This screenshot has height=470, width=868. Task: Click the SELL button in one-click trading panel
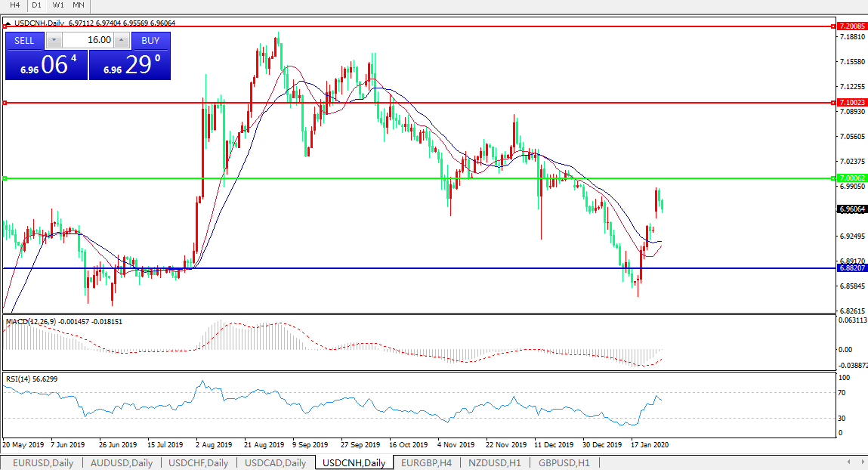24,40
